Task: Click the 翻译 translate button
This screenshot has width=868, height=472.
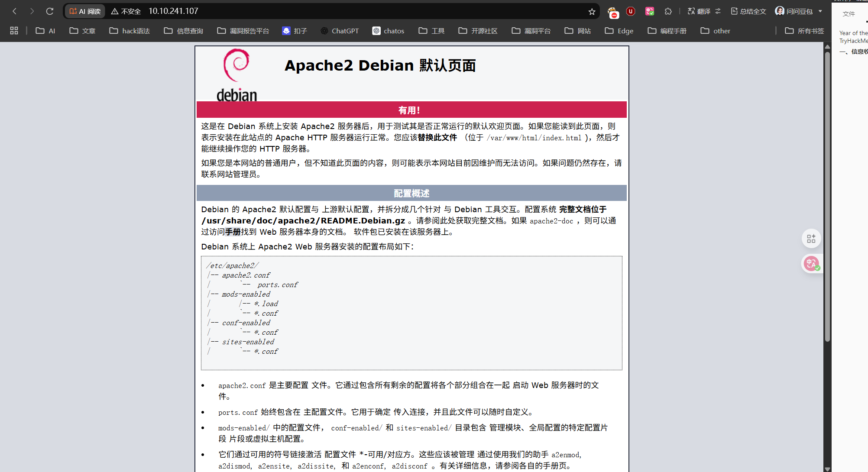Action: (x=699, y=11)
